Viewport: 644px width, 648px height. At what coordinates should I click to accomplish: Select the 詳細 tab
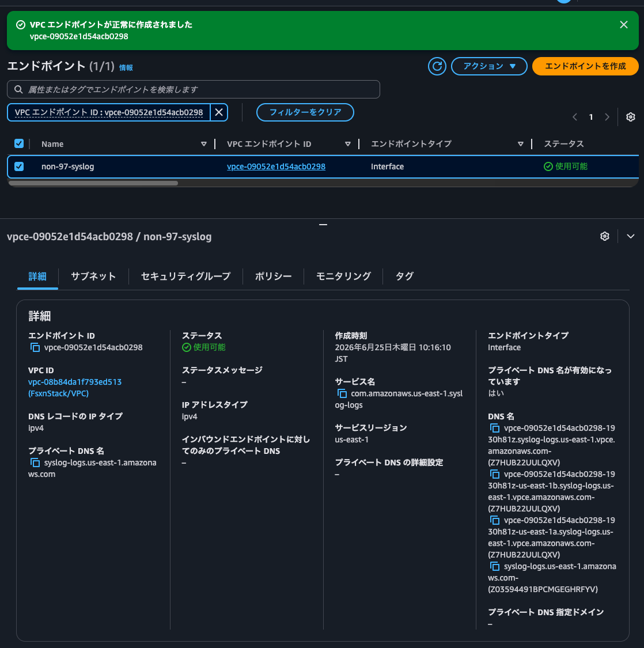pos(37,276)
